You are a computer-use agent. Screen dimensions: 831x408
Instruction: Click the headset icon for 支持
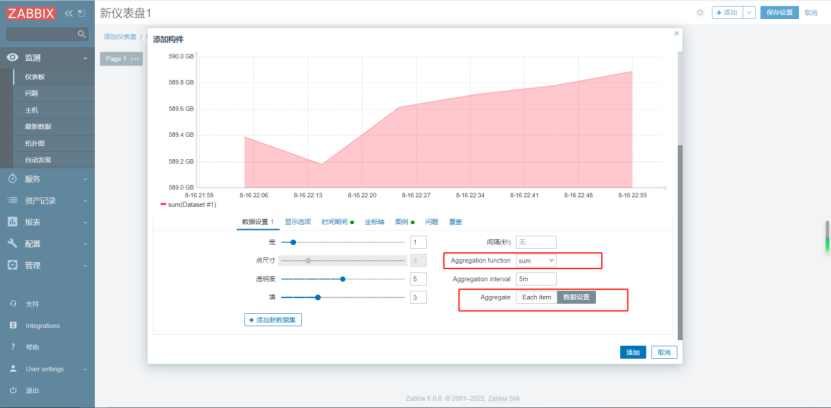(13, 304)
